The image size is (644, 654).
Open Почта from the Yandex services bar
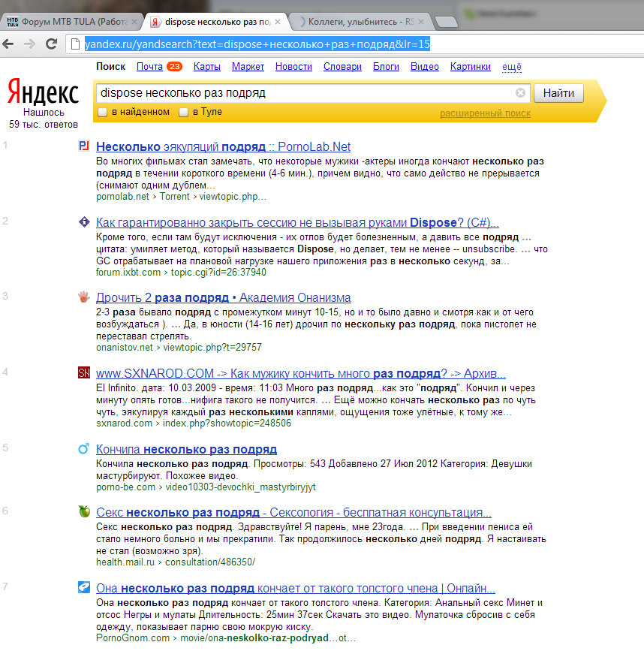coord(149,67)
